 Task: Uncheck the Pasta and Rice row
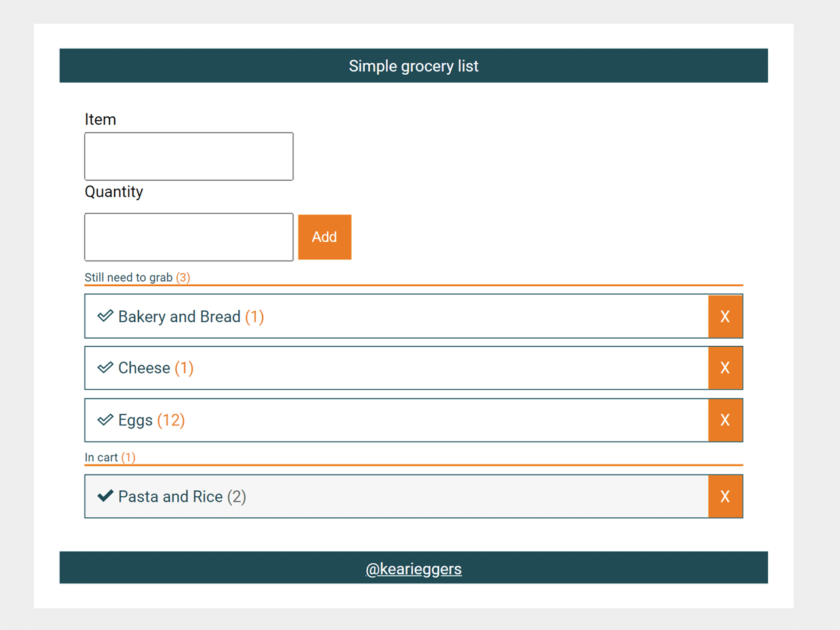click(x=394, y=497)
